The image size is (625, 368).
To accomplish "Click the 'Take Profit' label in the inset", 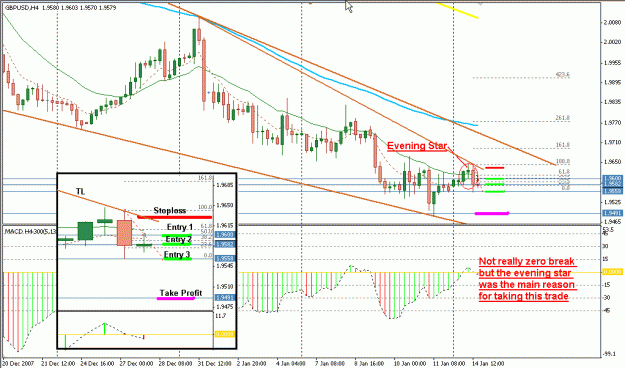I will coord(181,293).
